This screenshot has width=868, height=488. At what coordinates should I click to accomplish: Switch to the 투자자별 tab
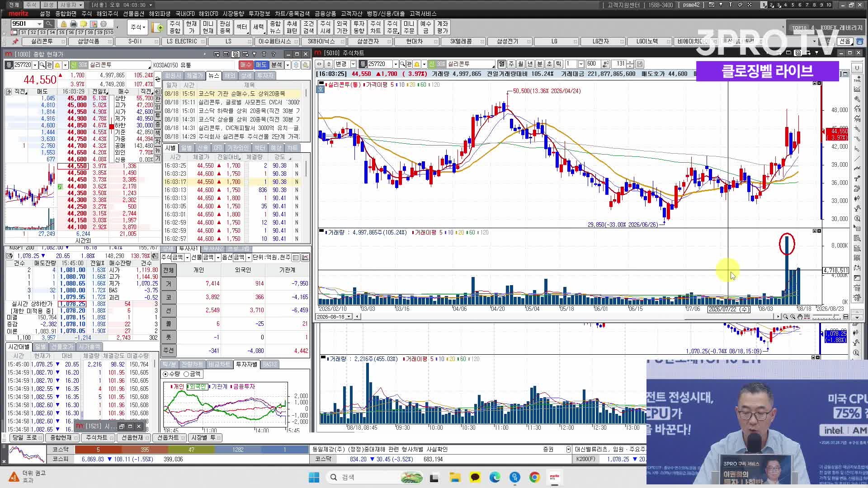click(x=246, y=364)
